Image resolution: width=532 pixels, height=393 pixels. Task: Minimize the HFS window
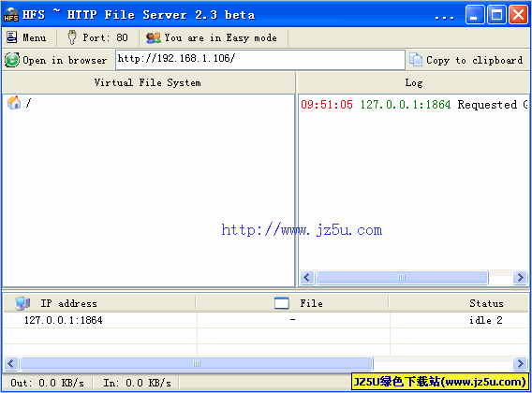point(475,15)
